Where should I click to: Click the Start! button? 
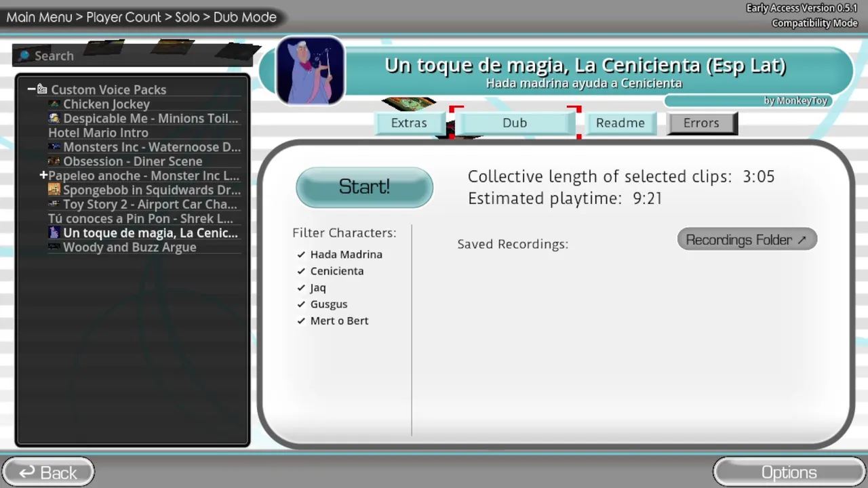point(364,187)
